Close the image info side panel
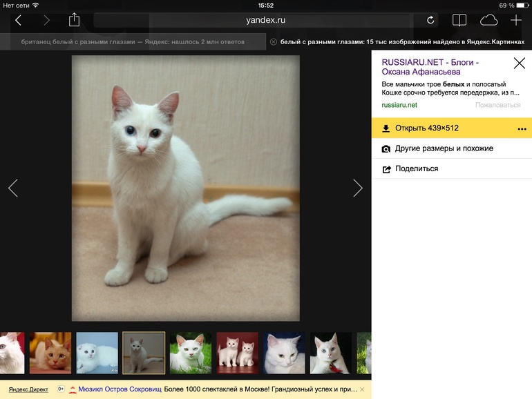 (519, 64)
